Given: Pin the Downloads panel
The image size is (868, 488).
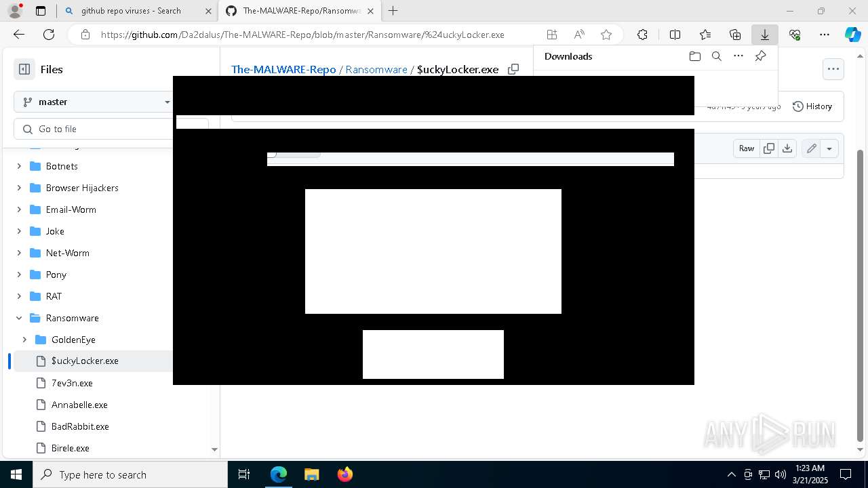Looking at the screenshot, I should (760, 56).
